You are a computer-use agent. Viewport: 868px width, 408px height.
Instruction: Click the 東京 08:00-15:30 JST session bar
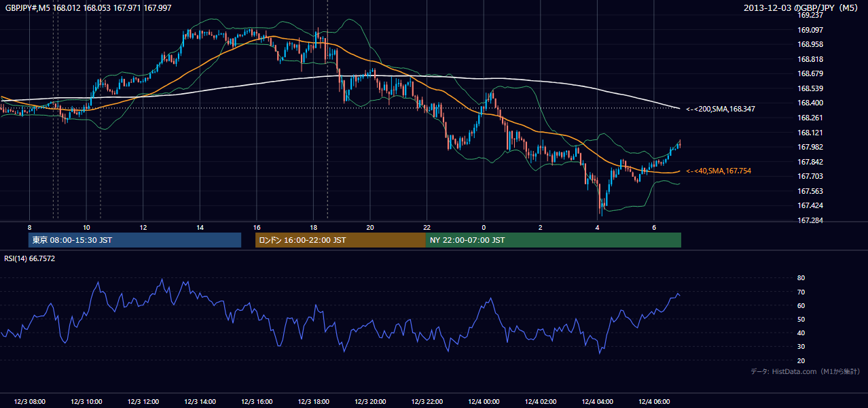click(135, 240)
